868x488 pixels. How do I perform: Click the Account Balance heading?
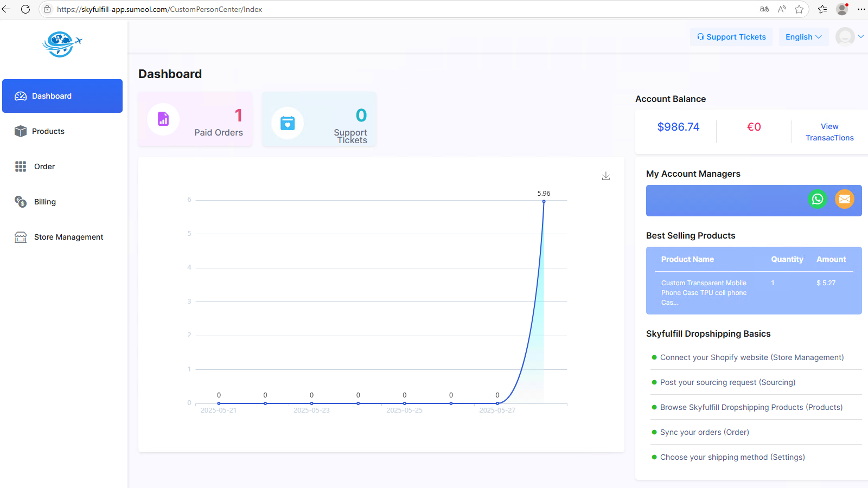(671, 99)
